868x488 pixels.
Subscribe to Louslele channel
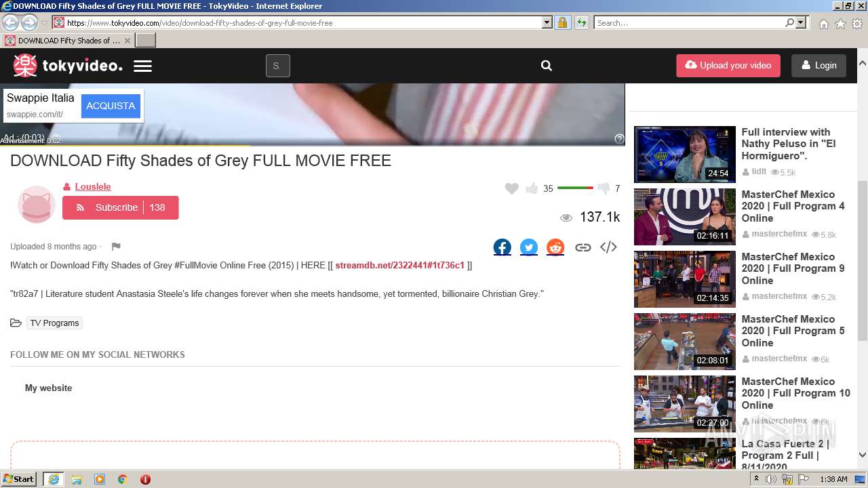tap(120, 207)
